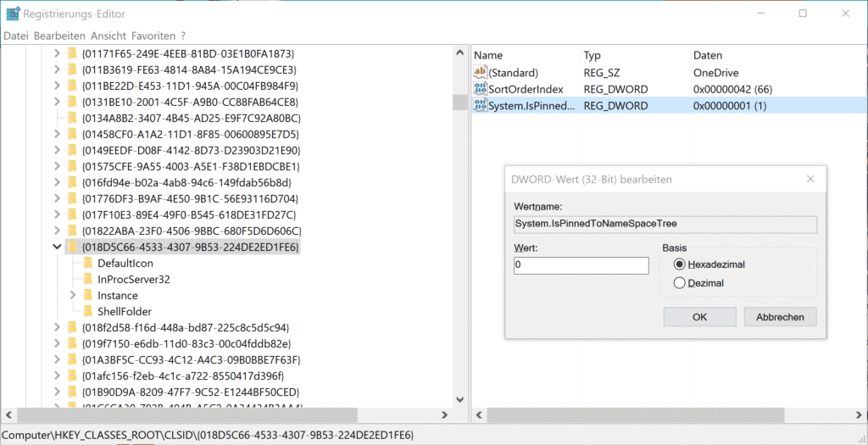The height and width of the screenshot is (445, 868).
Task: Select the {01afc156-f2eb-4c1c-a722-8550417d396f} key name
Action: click(x=183, y=375)
